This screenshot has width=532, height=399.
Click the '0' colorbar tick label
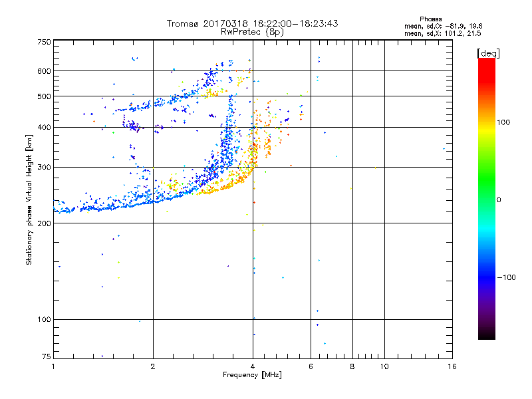499,200
